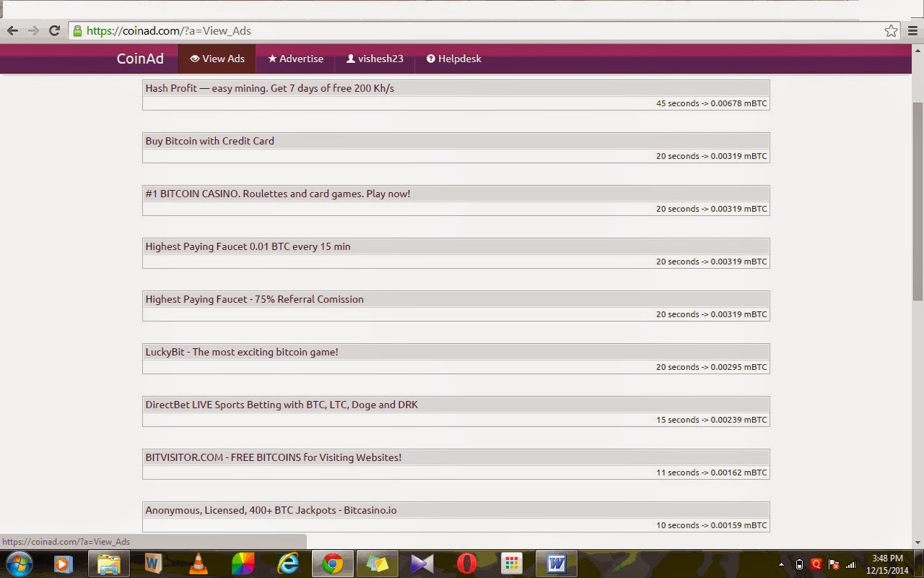Show hidden system tray icons
Screen dimensions: 924x578
click(781, 564)
